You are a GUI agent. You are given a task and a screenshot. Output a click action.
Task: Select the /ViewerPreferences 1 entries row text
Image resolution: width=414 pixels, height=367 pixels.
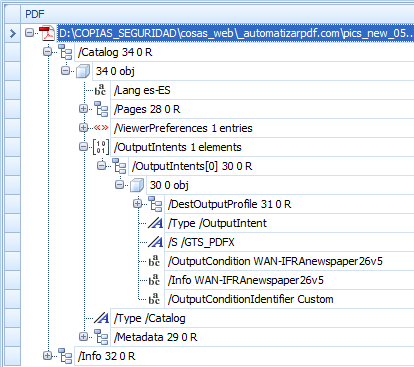(x=183, y=128)
